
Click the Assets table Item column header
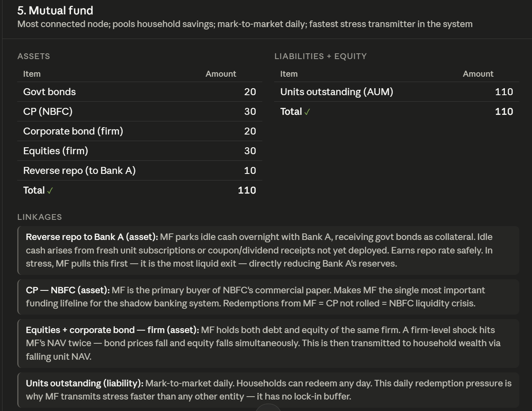tap(32, 74)
